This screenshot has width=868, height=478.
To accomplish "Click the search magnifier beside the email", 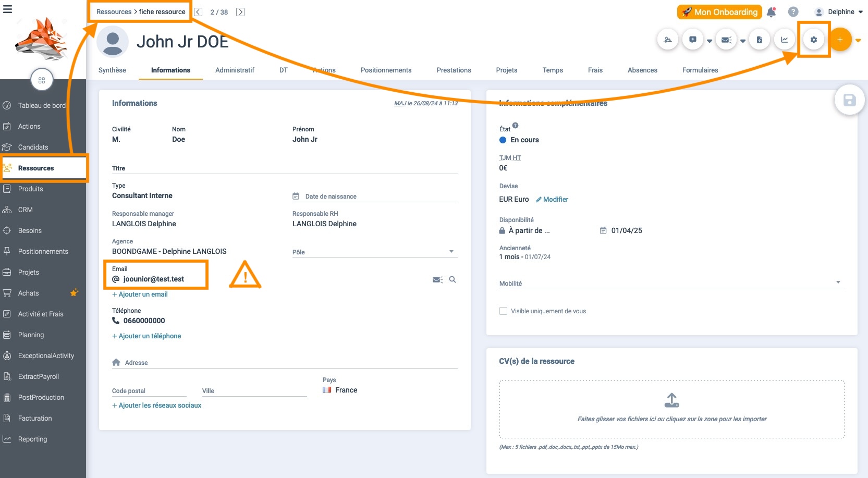I will [453, 280].
